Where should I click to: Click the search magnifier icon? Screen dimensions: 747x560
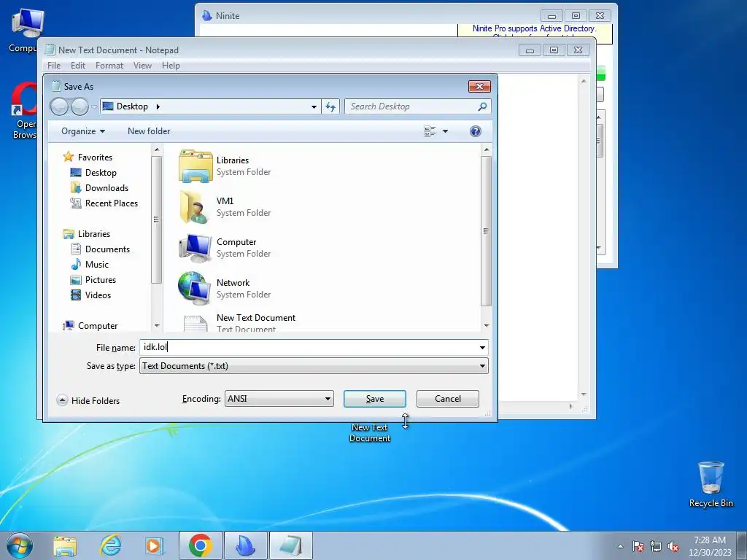482,106
